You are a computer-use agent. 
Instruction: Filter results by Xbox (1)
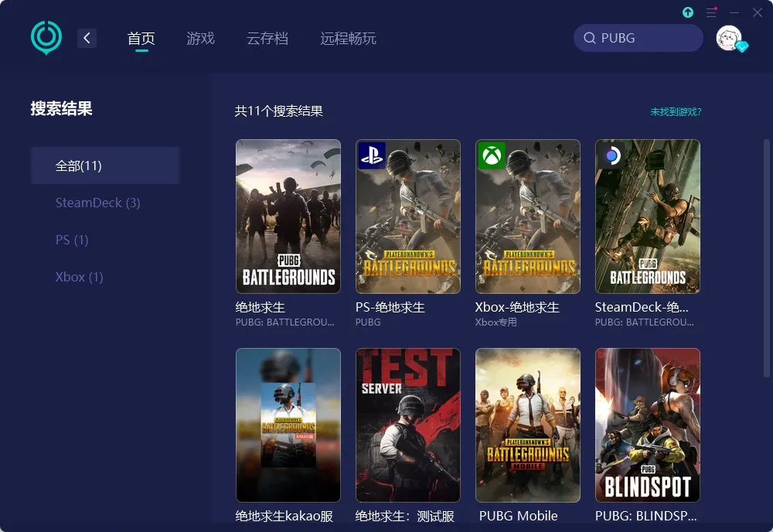pos(79,277)
